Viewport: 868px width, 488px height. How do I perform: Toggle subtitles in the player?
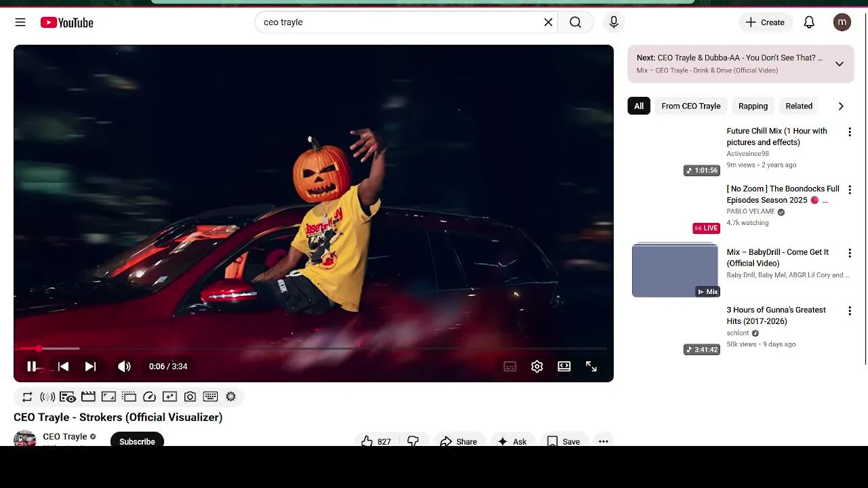click(x=510, y=367)
